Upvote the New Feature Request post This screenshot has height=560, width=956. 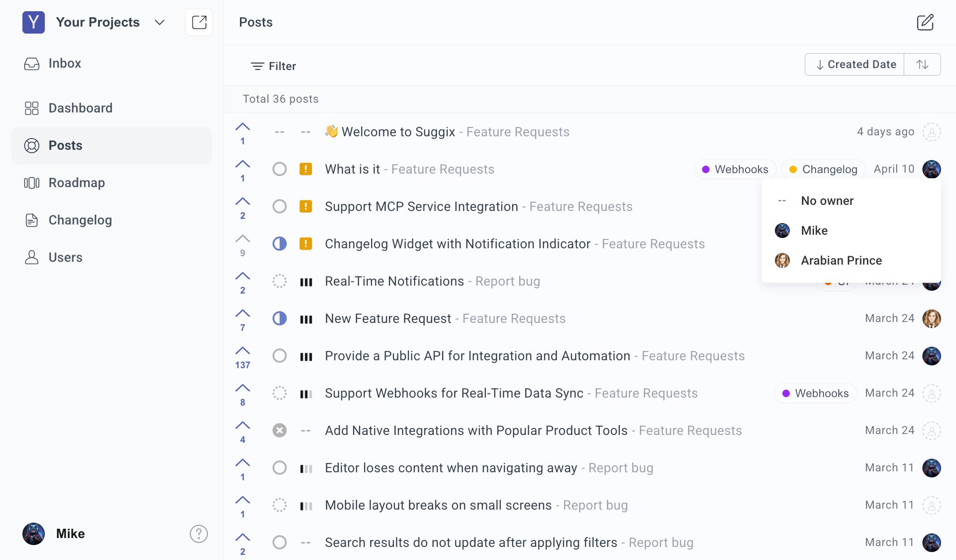243,319
